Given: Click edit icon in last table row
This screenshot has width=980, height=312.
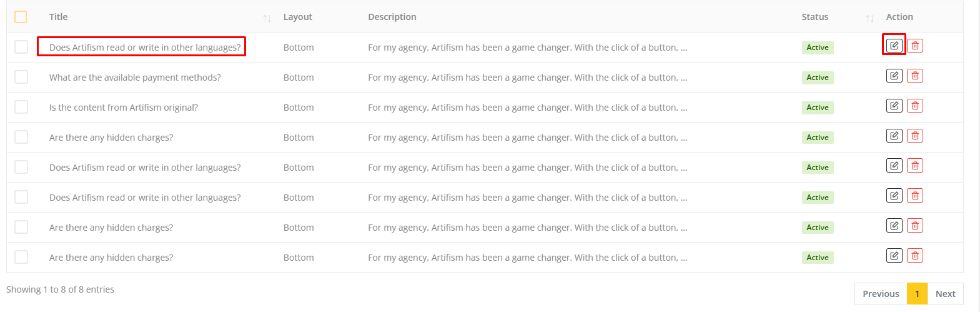Looking at the screenshot, I should pyautogui.click(x=894, y=256).
